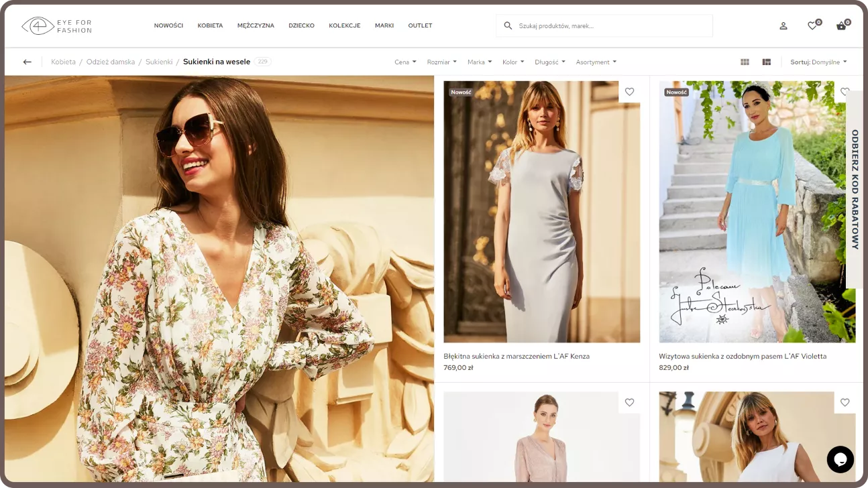The image size is (868, 488).
Task: Favorite the pink dress in second row
Action: pos(629,402)
